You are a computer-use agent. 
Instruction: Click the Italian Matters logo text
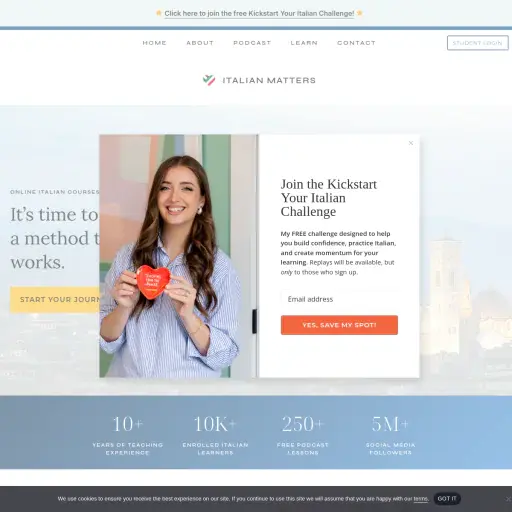[269, 80]
